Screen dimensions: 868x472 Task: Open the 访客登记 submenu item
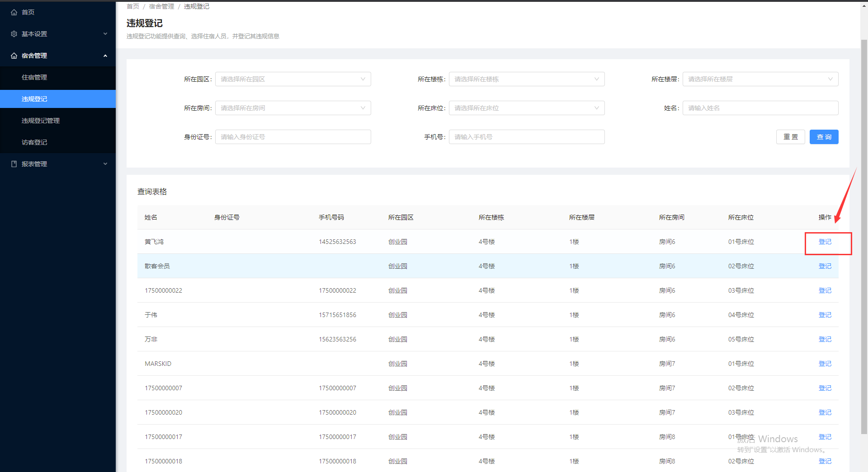click(x=58, y=142)
